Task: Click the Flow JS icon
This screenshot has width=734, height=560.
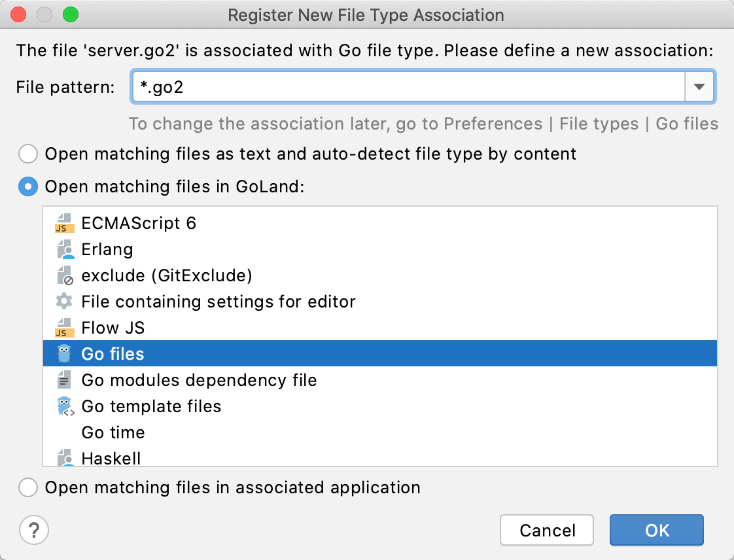Action: coord(64,328)
